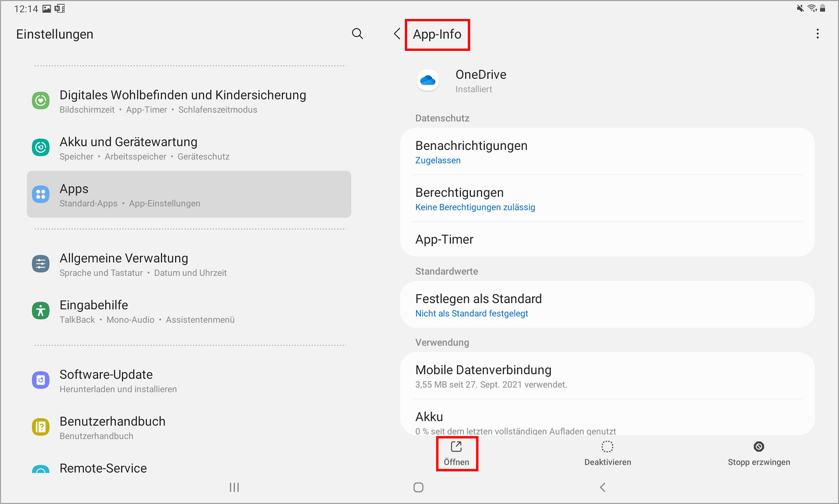
Task: Tap the image notification icon in status bar
Action: click(x=46, y=8)
